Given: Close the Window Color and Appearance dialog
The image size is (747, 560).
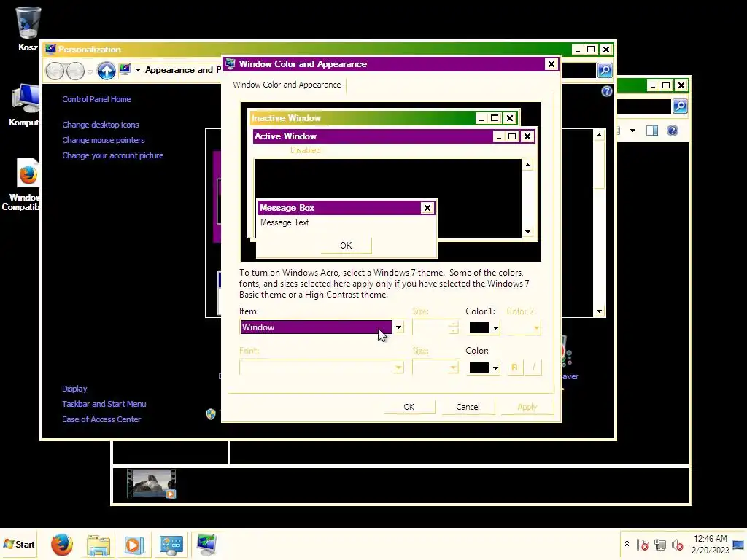Looking at the screenshot, I should (551, 64).
